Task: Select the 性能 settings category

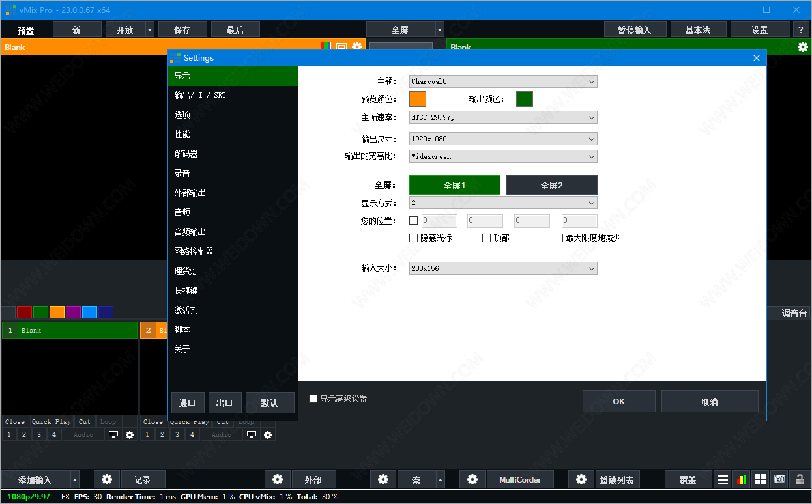Action: click(233, 134)
